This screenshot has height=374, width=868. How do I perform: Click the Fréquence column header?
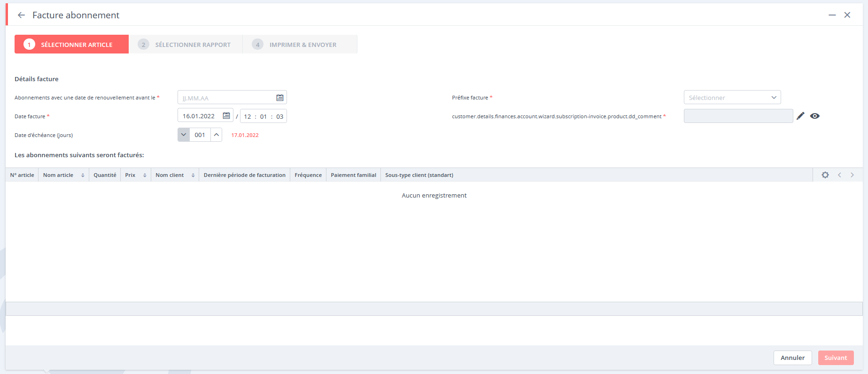click(308, 175)
